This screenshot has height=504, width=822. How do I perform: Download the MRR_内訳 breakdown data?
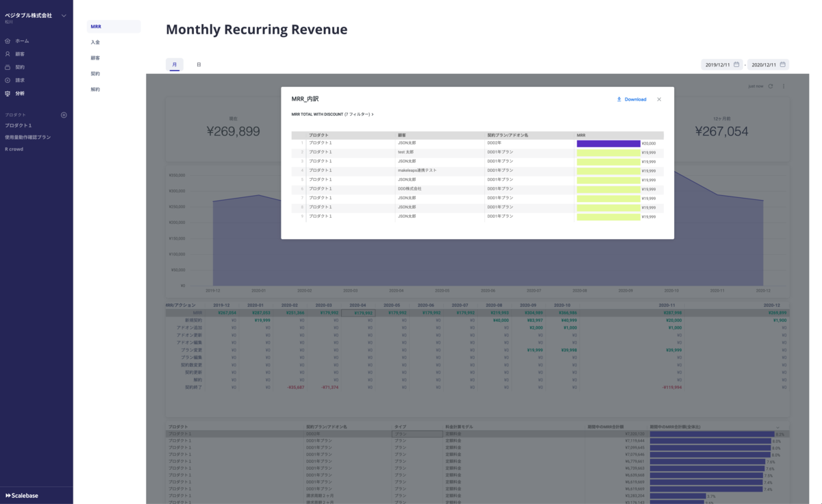pyautogui.click(x=632, y=99)
